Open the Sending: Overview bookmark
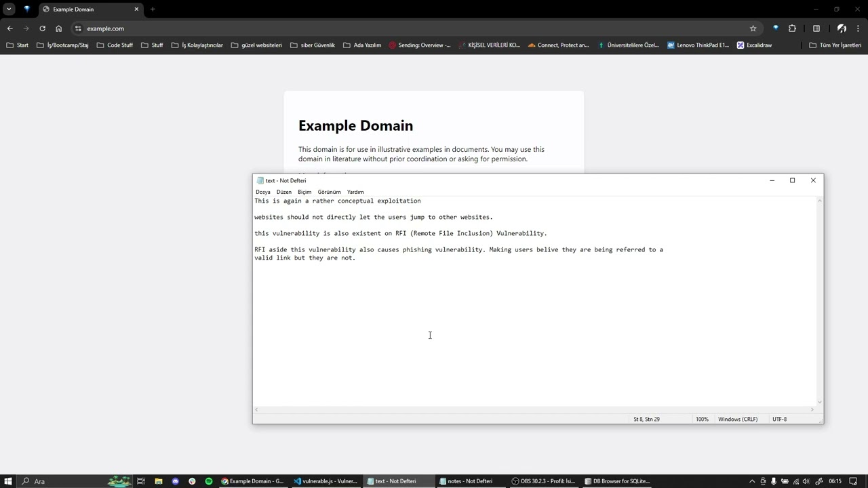Image resolution: width=868 pixels, height=488 pixels. [x=420, y=45]
